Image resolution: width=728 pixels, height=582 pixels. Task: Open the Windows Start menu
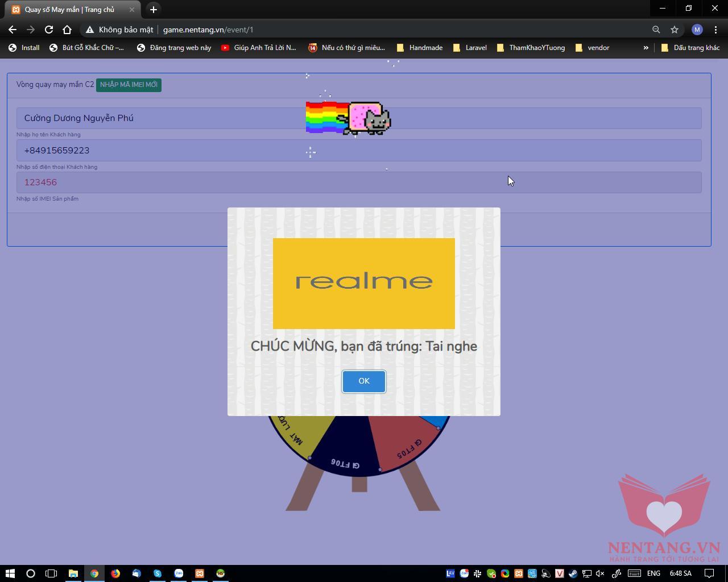10,573
